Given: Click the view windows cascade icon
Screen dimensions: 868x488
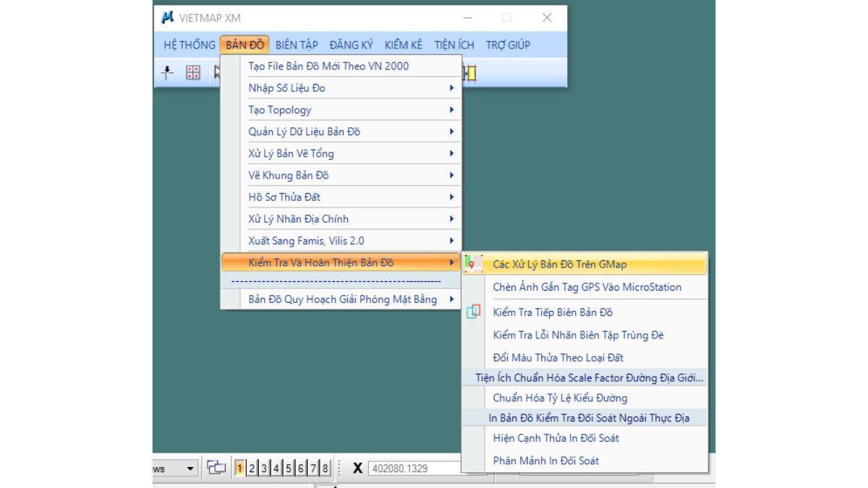Looking at the screenshot, I should (216, 468).
